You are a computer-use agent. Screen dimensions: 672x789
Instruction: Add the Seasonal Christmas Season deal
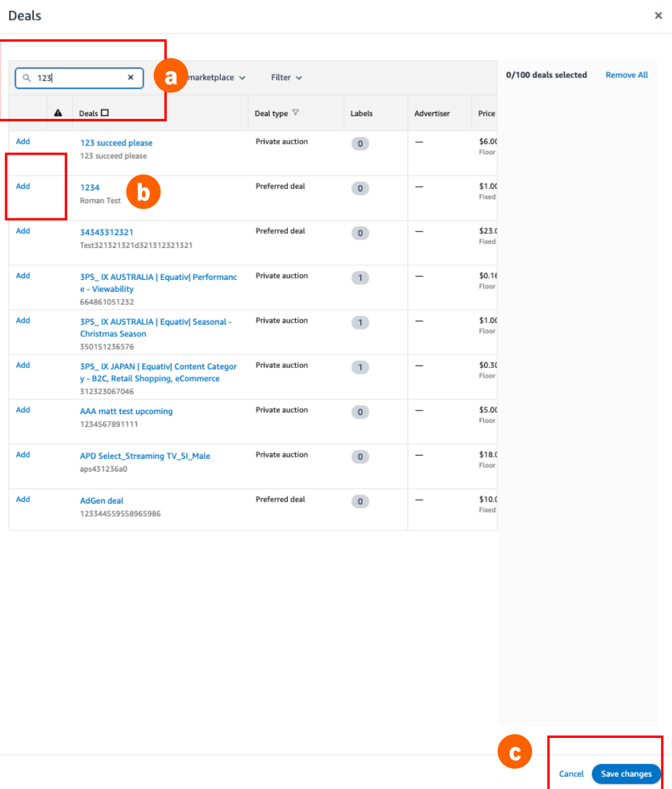pyautogui.click(x=23, y=320)
